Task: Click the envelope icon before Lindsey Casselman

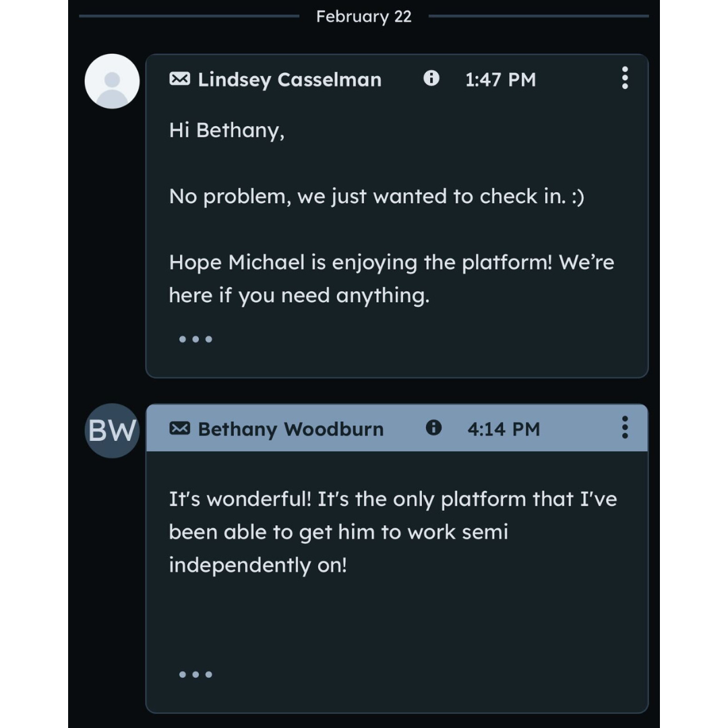Action: [x=179, y=79]
